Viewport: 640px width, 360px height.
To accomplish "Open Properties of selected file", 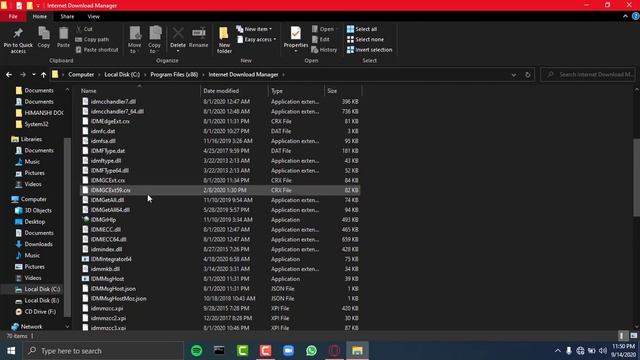I will tap(296, 38).
